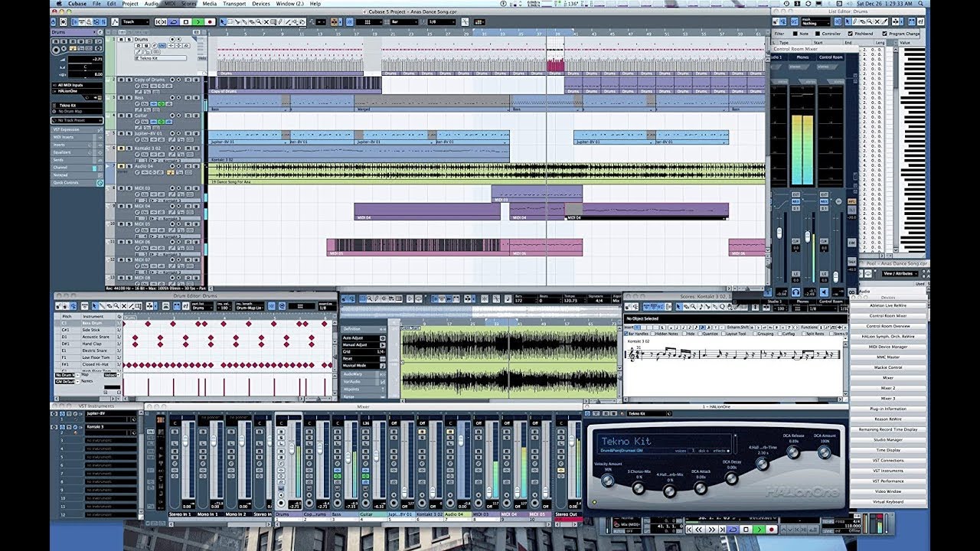Open mask Nothing dropdown in List Editor
This screenshot has height=551, width=980.
tap(816, 21)
